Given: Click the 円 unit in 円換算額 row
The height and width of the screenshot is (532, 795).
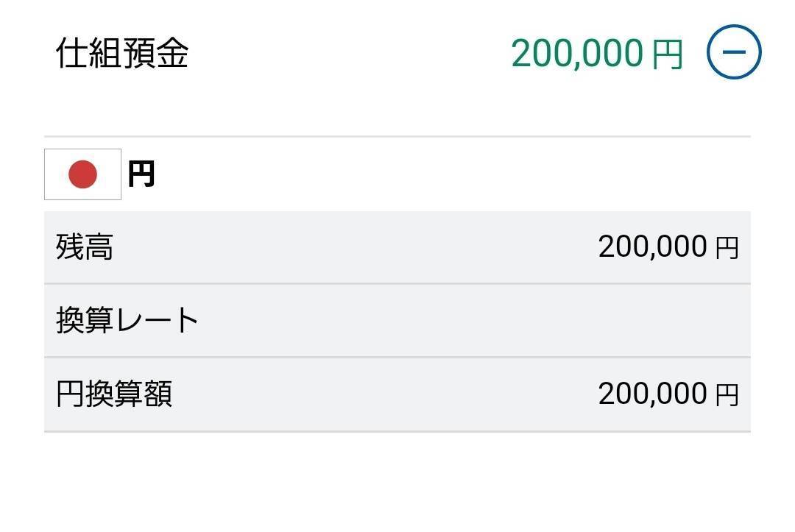Looking at the screenshot, I should [x=727, y=394].
